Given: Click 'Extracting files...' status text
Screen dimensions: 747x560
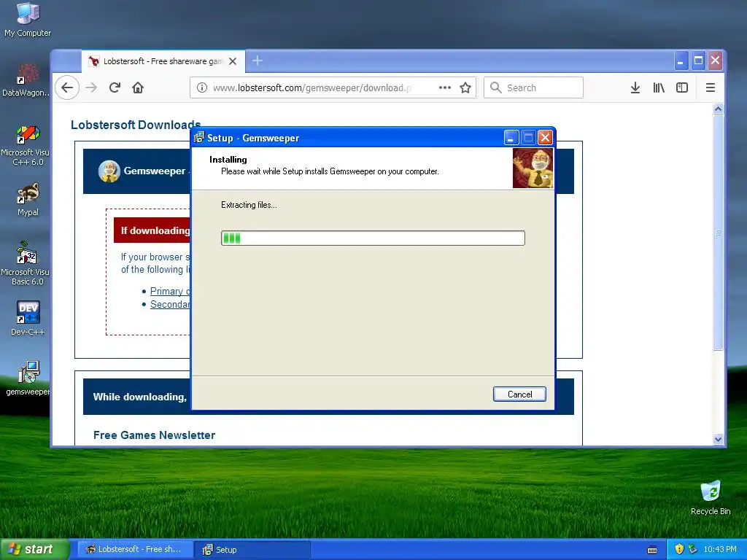Looking at the screenshot, I should (249, 205).
